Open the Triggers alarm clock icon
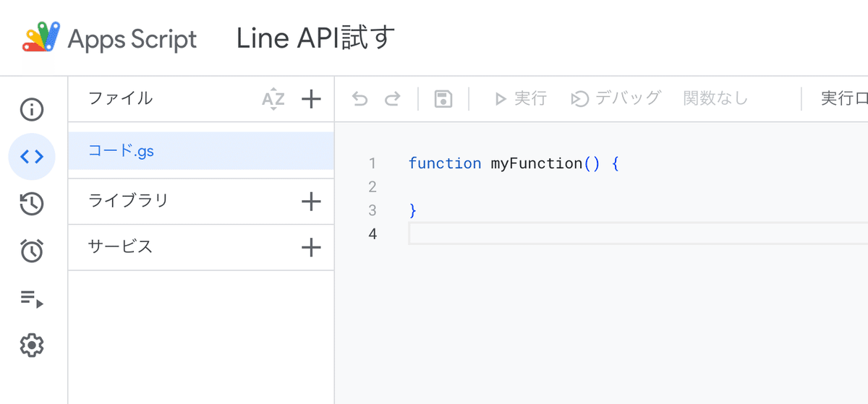The width and height of the screenshot is (868, 404). pos(32,251)
